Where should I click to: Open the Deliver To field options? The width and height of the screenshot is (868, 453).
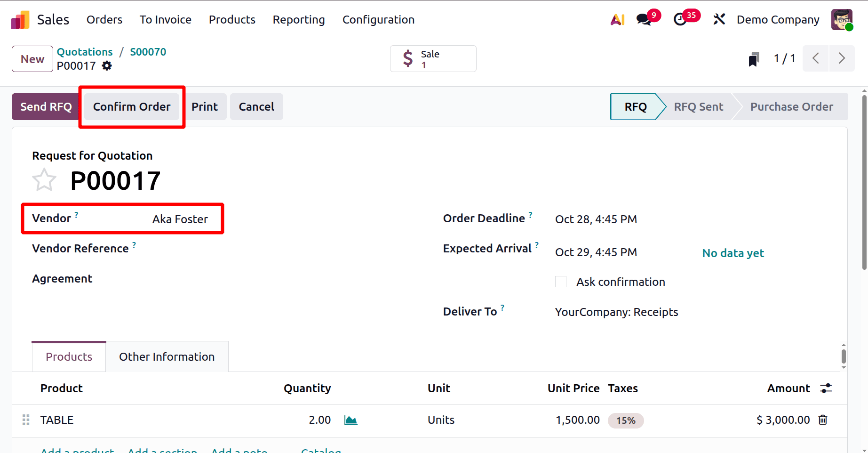pos(616,312)
